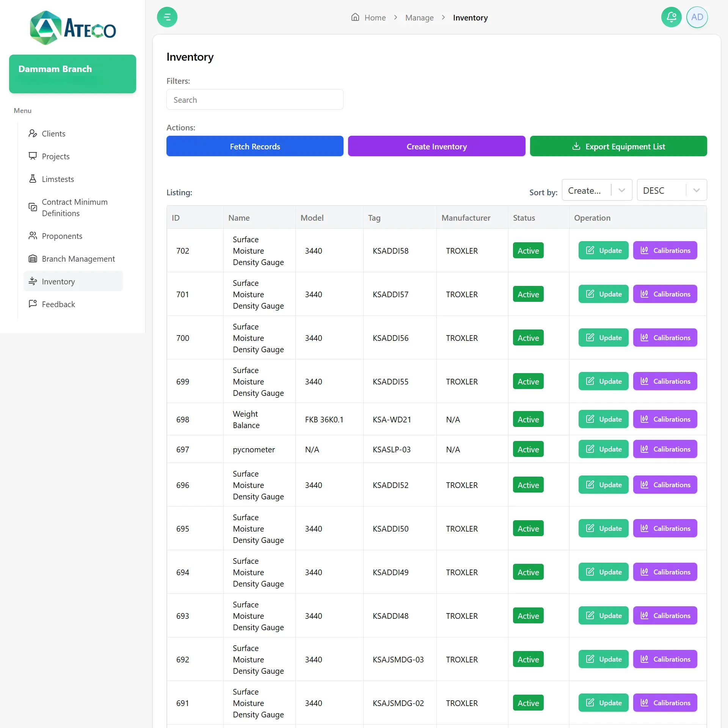
Task: Click Branch Management building icon
Action: point(33,259)
